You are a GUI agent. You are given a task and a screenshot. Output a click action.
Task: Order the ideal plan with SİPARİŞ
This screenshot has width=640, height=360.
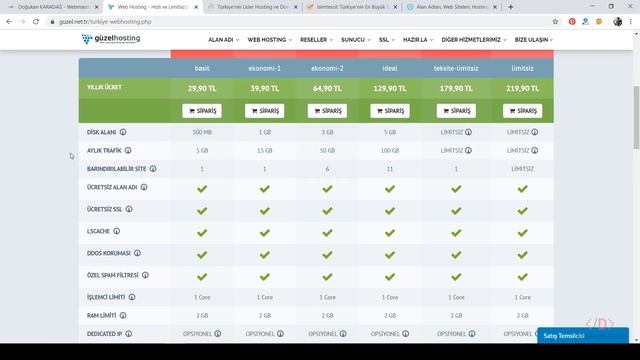(x=390, y=111)
